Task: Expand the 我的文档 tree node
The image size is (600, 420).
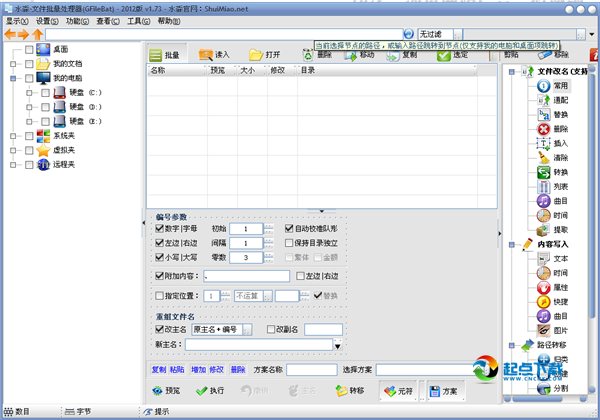Action: (x=13, y=64)
